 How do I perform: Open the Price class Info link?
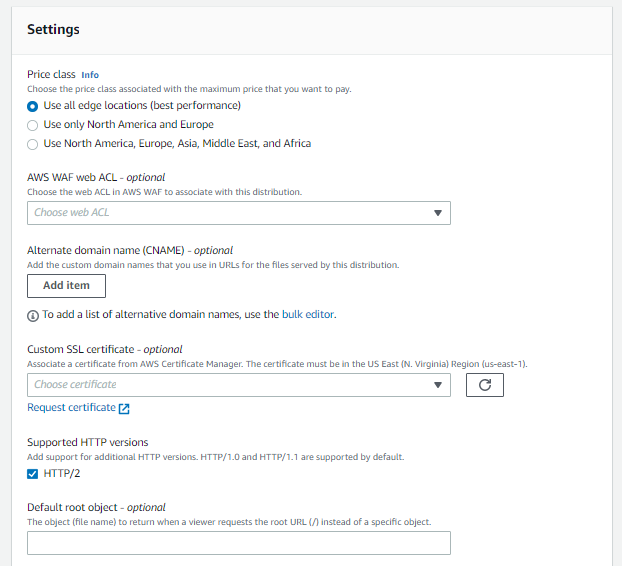tap(90, 74)
